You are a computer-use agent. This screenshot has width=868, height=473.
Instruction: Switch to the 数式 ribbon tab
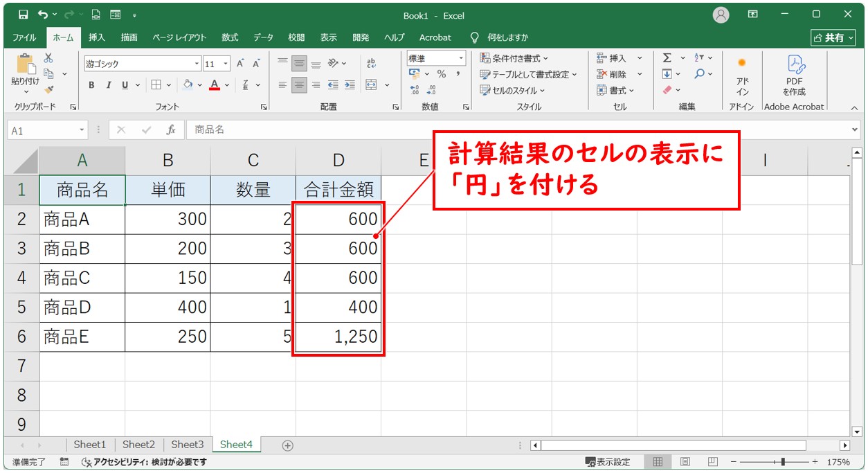229,37
